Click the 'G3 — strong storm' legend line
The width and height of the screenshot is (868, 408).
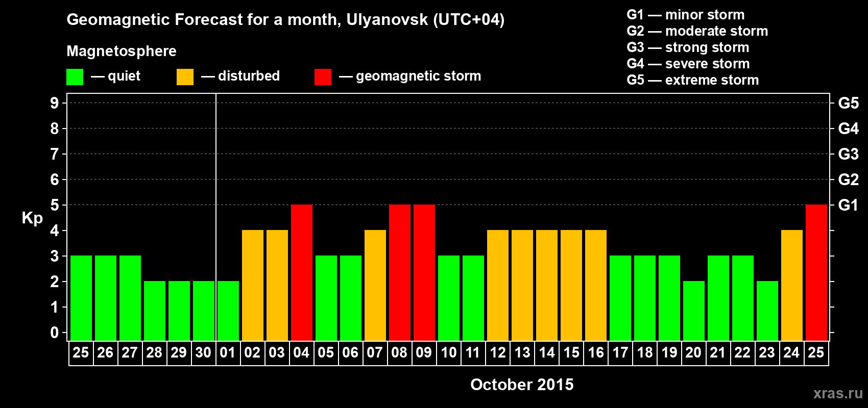click(x=688, y=47)
